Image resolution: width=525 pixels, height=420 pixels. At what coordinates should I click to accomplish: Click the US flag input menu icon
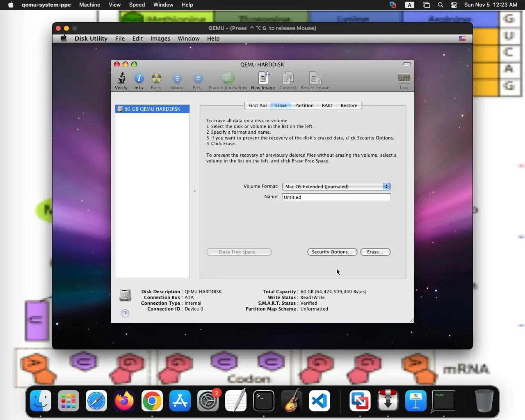462,38
